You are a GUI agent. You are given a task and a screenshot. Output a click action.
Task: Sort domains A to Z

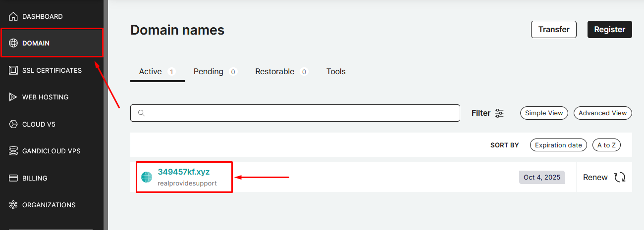click(606, 145)
